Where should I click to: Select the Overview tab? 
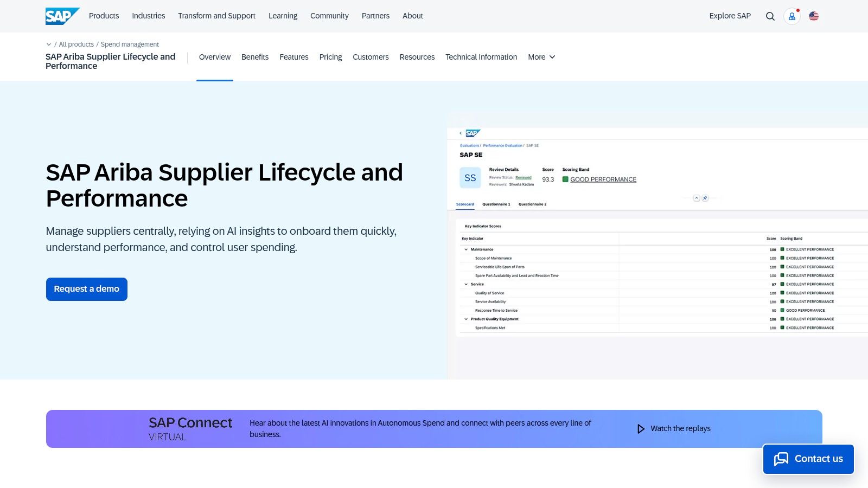coord(215,57)
